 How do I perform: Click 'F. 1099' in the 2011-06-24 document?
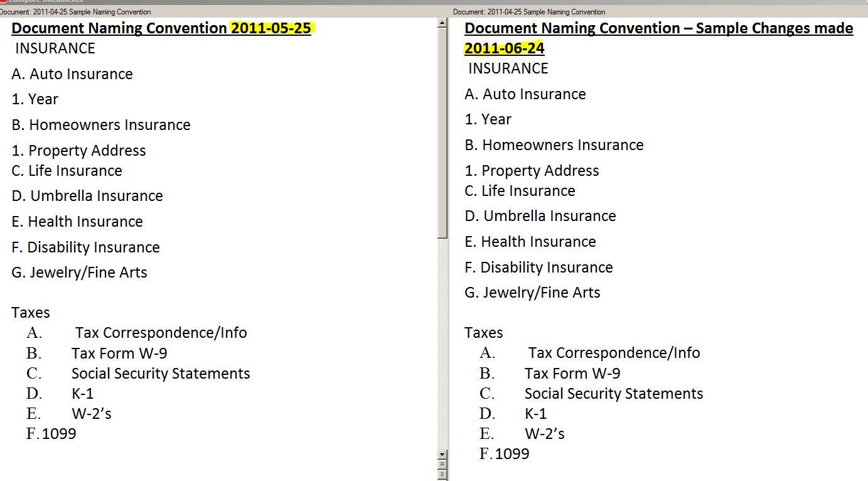(505, 454)
